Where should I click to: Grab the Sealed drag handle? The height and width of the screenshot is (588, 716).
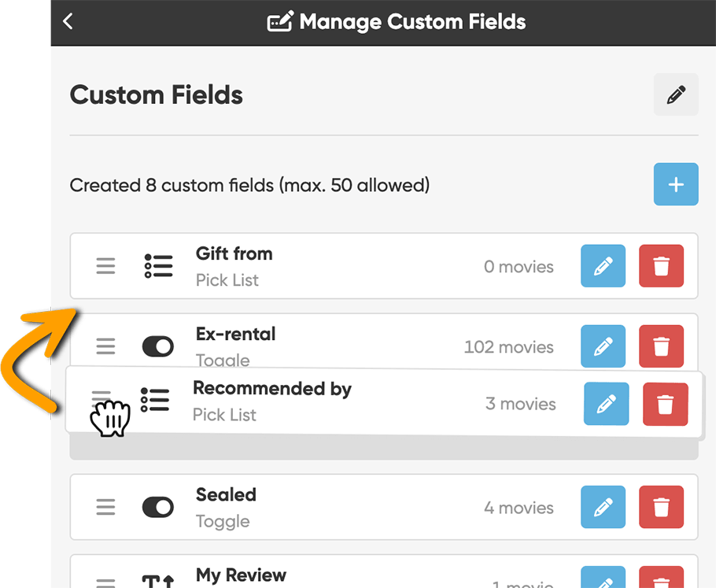pos(105,508)
